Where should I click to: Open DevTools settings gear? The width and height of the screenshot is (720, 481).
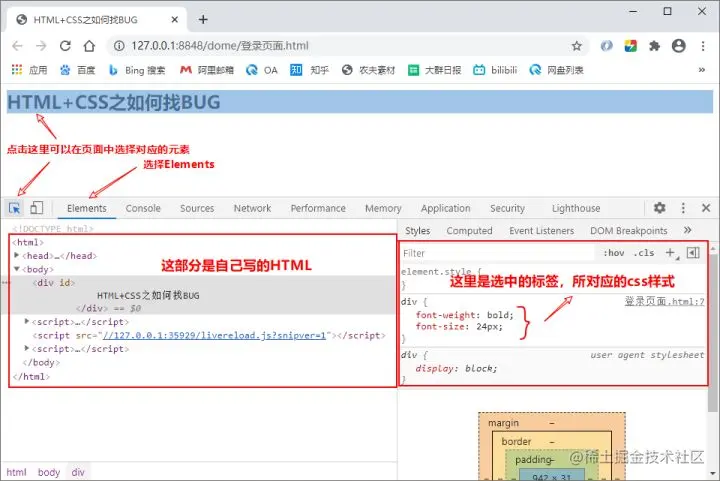coord(659,208)
